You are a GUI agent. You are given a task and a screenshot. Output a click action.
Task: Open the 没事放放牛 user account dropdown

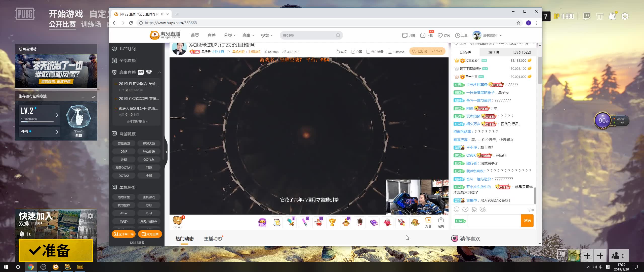[487, 35]
